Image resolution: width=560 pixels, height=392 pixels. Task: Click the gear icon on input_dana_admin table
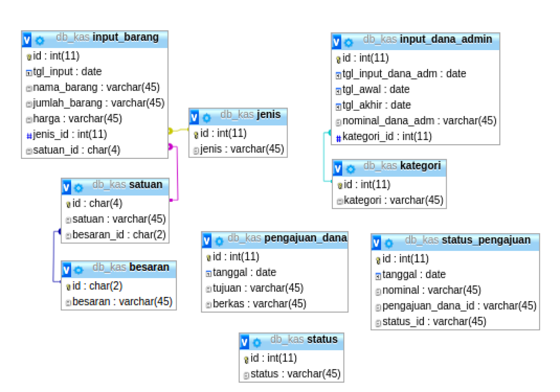(x=348, y=42)
